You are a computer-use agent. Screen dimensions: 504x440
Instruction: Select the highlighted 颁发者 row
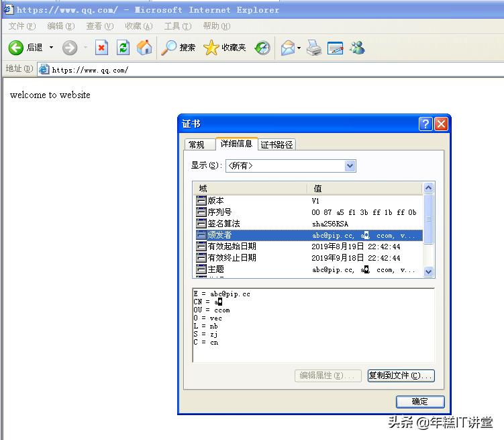(309, 235)
